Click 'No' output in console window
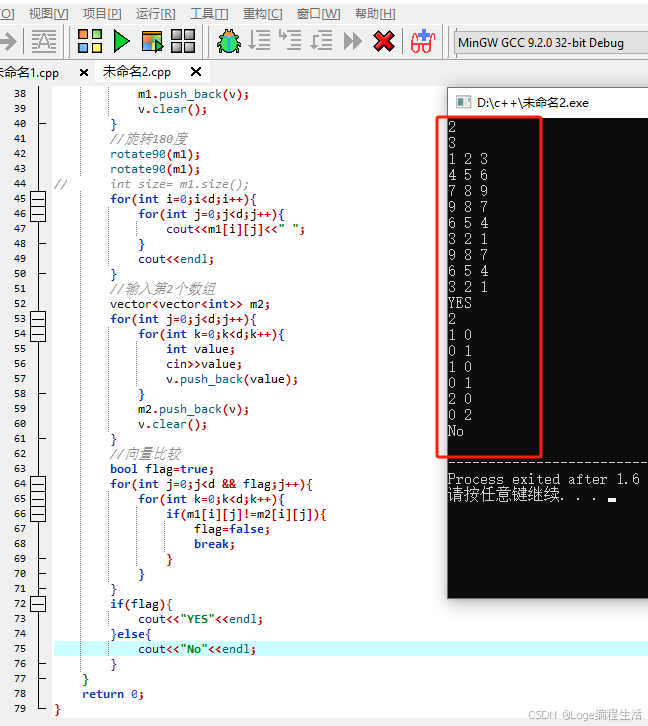 pyautogui.click(x=455, y=431)
